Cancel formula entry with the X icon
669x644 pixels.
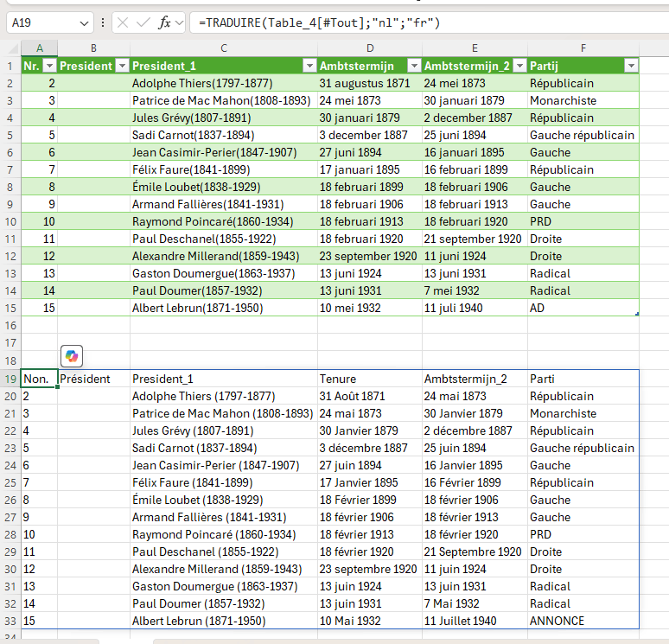pos(123,22)
